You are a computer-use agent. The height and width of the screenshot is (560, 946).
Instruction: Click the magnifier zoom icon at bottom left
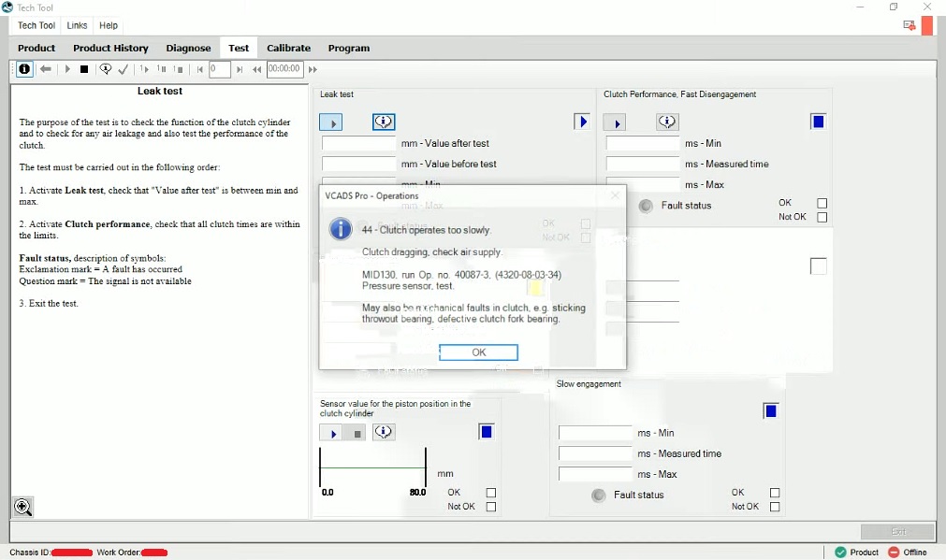[22, 507]
